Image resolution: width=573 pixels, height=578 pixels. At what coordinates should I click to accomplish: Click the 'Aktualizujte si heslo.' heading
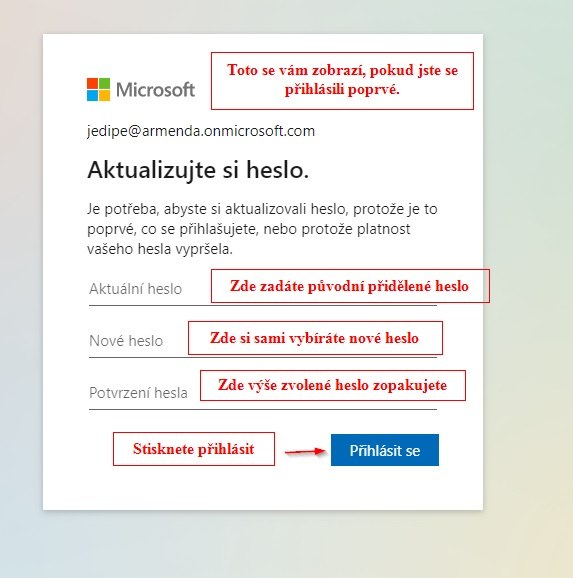click(198, 170)
